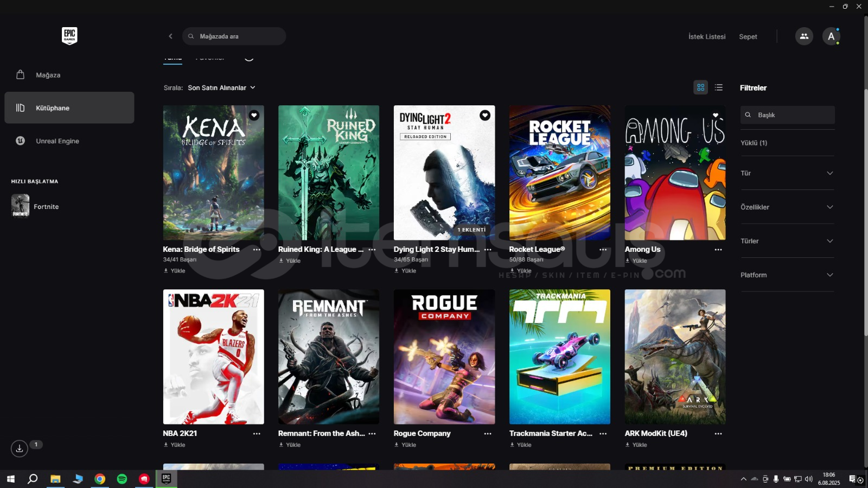The image size is (868, 488).
Task: Click Yükle under NBA 2K21
Action: 175,445
